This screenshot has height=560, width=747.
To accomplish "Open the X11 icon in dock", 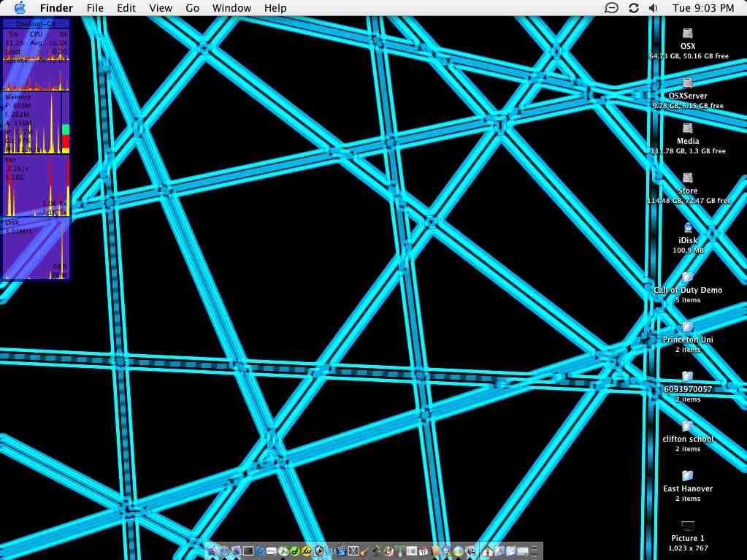I will click(353, 551).
